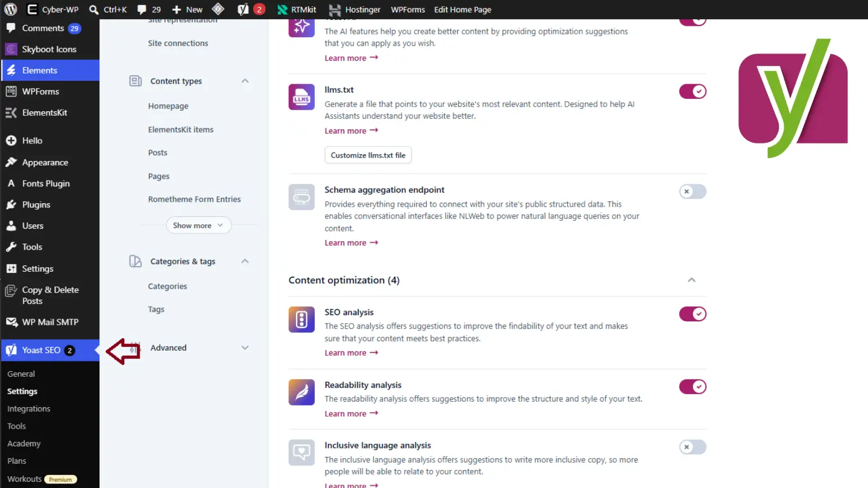Image resolution: width=868 pixels, height=488 pixels.
Task: Click the Schema aggregation endpoint icon
Action: coord(301,197)
